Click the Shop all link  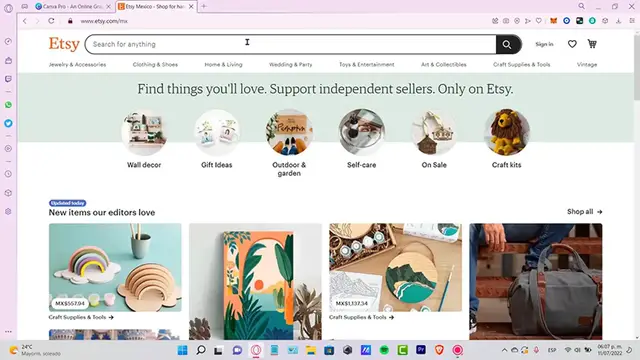click(x=584, y=211)
